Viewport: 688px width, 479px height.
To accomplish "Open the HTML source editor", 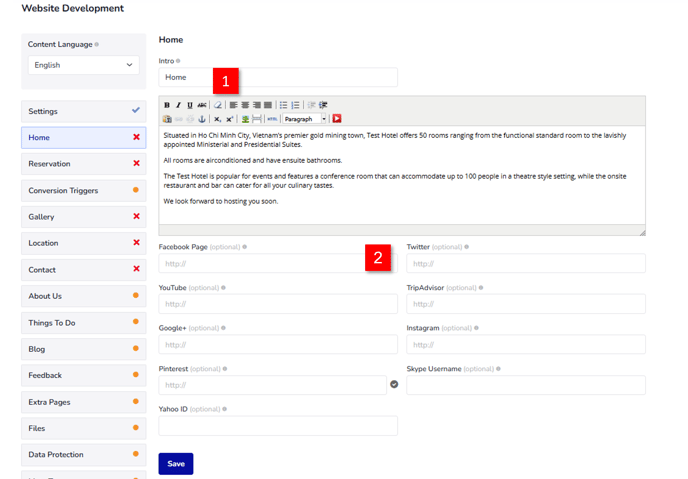I will pyautogui.click(x=272, y=119).
